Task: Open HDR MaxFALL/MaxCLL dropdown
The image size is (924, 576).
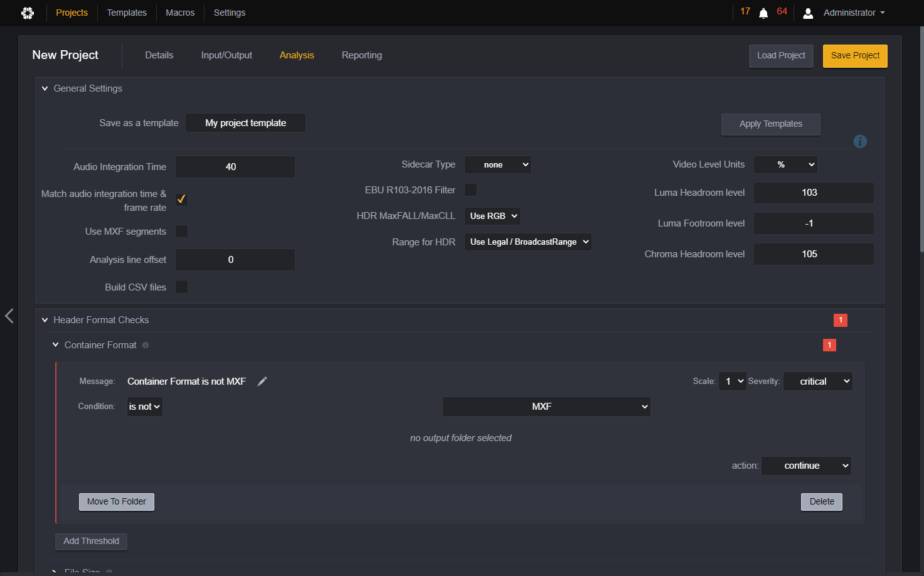Action: pos(492,216)
